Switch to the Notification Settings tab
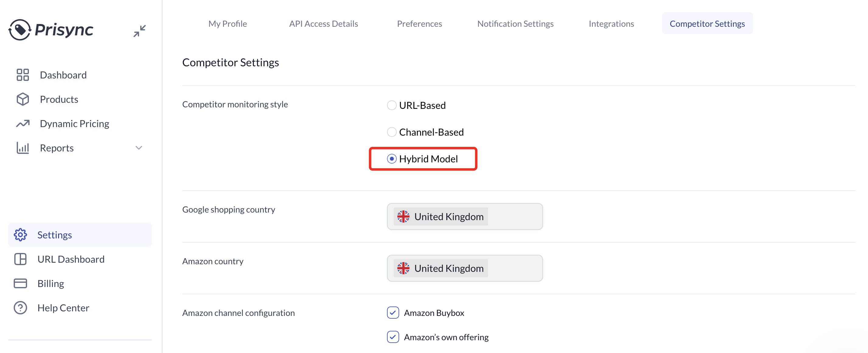The width and height of the screenshot is (868, 353). pyautogui.click(x=515, y=24)
